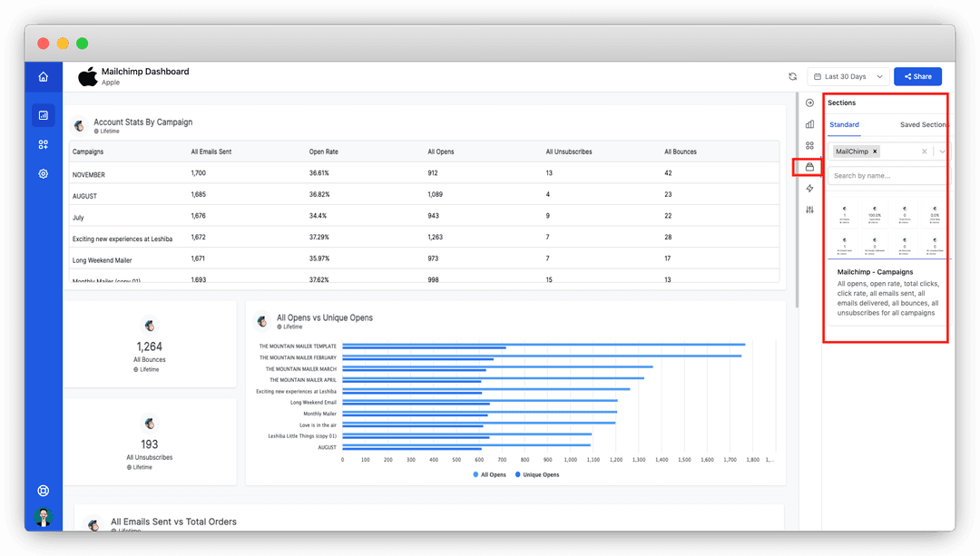This screenshot has height=556, width=980.
Task: Select the dashboard reports sidebar icon
Action: pyautogui.click(x=44, y=115)
